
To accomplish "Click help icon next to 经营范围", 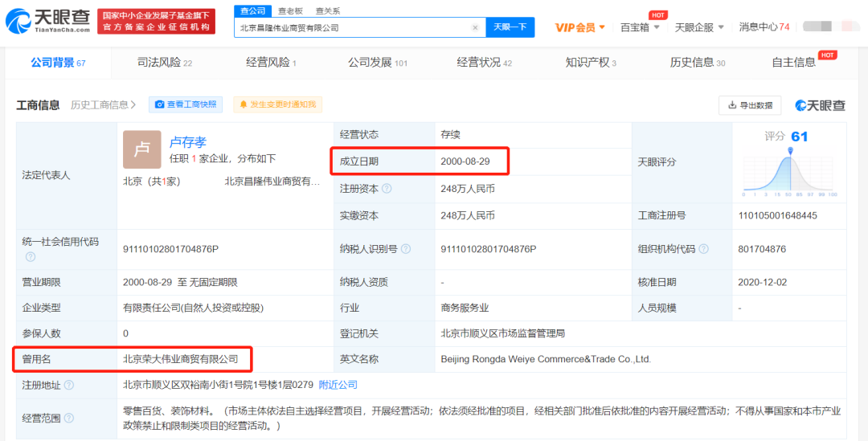I will 69,418.
